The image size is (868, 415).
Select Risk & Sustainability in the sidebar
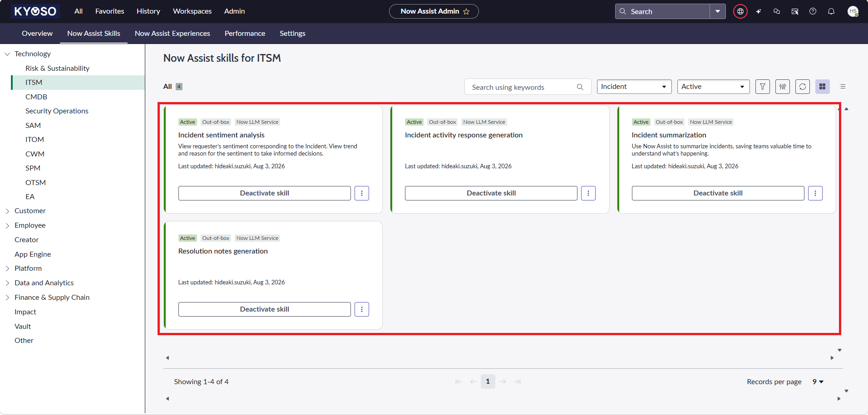[x=58, y=68]
